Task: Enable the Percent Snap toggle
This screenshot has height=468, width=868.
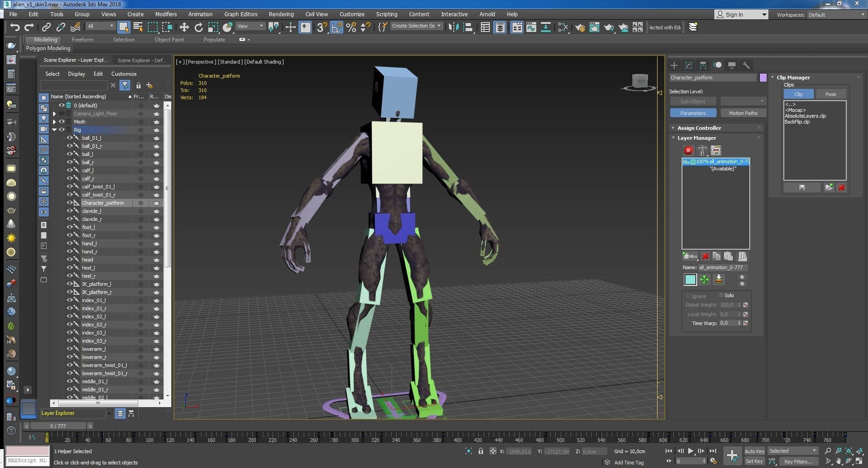Action: [351, 27]
